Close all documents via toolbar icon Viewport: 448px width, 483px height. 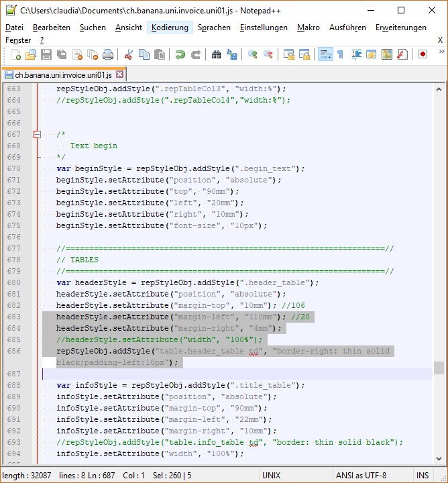tap(93, 54)
